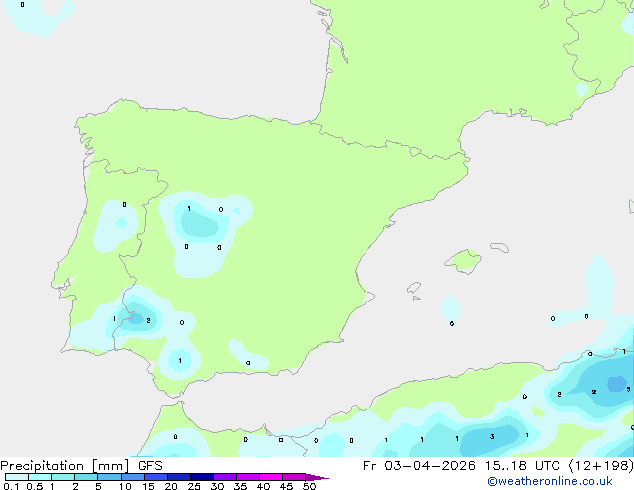
Task: Select the 30–35 mm violet legend swatch
Action: click(x=225, y=477)
